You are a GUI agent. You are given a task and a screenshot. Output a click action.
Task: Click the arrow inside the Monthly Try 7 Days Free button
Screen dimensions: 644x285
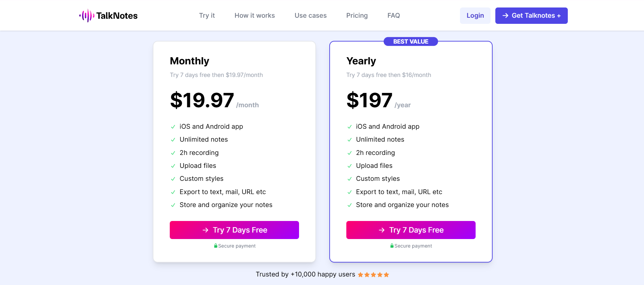coord(205,230)
